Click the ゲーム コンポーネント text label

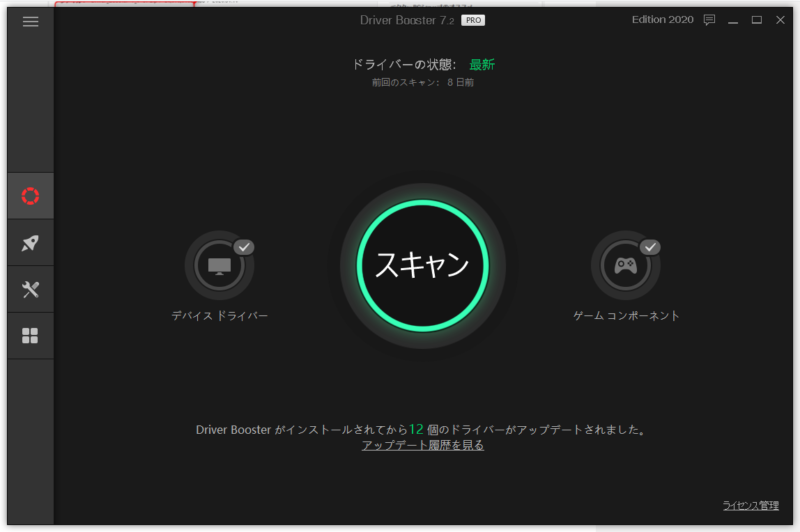[626, 316]
